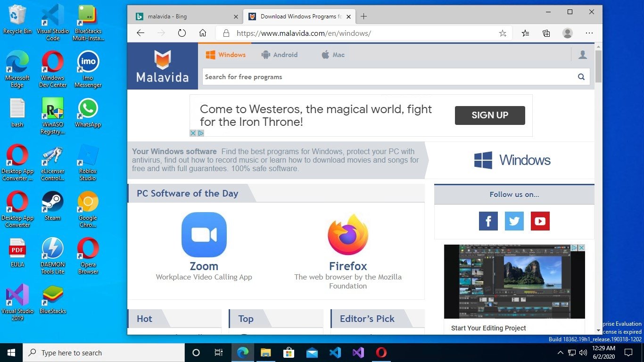The image size is (644, 362).
Task: Launch Visual Studio Code from desktop
Action: pos(53,22)
